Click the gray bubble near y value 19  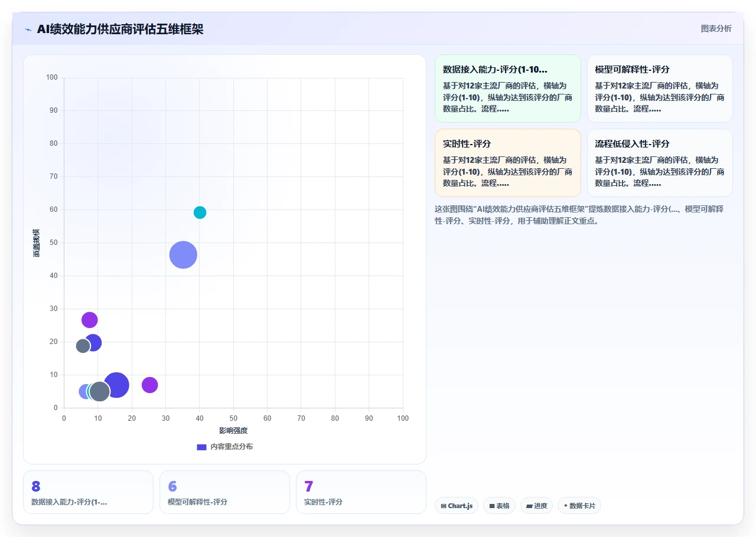coord(83,346)
